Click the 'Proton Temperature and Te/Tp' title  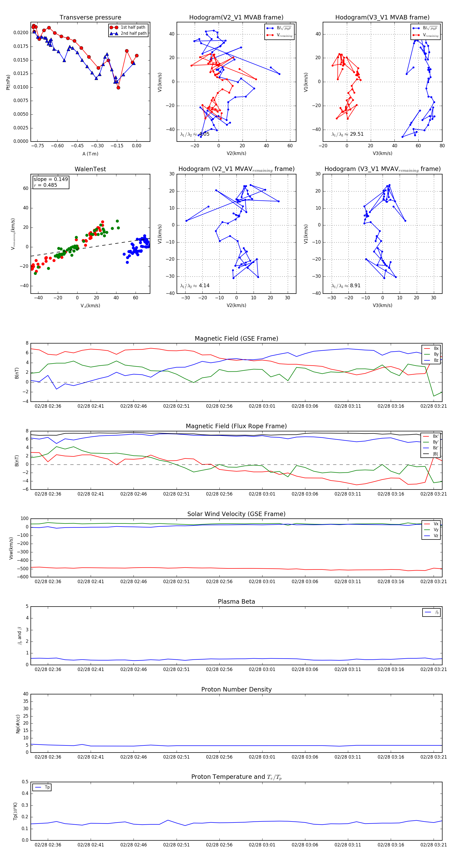(x=236, y=777)
